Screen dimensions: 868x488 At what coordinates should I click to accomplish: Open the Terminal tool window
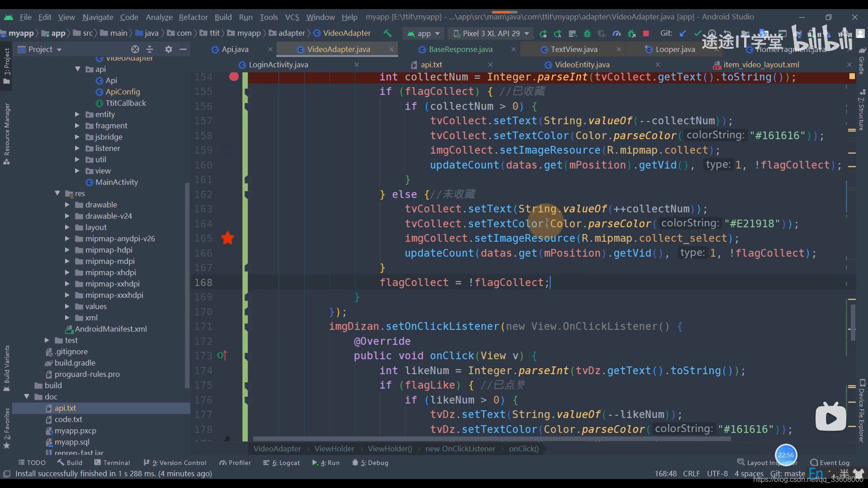(112, 463)
